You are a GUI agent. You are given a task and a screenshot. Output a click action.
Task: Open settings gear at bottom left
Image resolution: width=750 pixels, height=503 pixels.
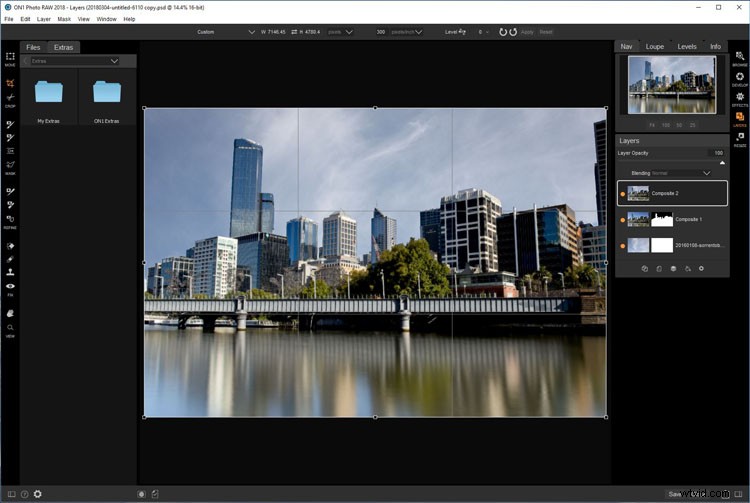(38, 494)
